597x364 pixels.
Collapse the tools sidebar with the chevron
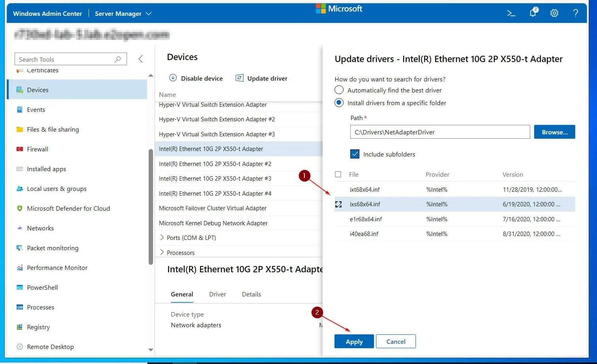pos(141,59)
